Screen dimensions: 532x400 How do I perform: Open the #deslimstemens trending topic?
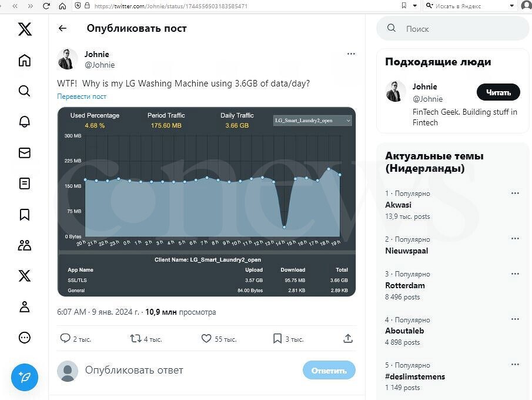415,376
